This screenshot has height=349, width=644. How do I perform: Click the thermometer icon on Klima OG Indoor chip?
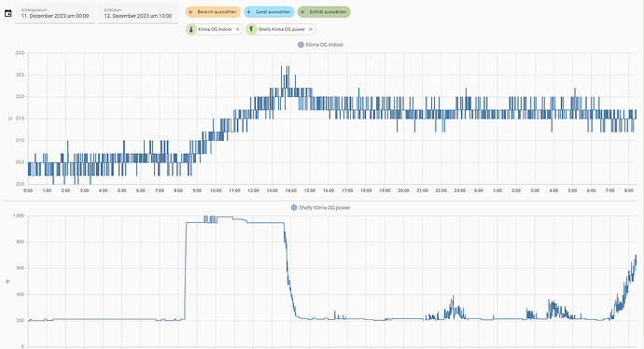click(x=191, y=30)
